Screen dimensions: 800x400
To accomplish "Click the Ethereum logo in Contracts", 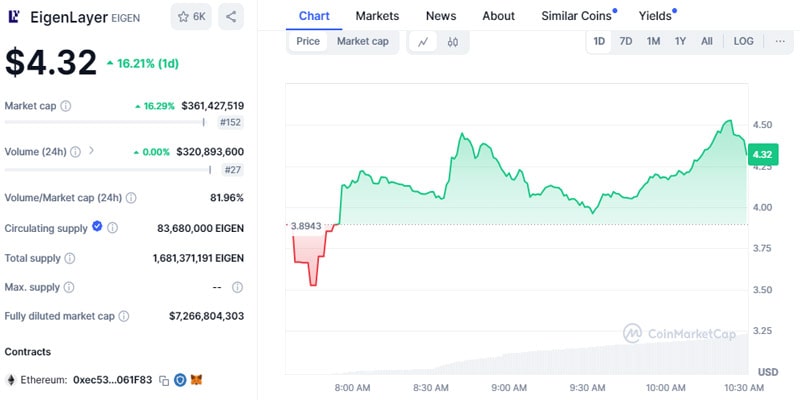I will click(10, 380).
